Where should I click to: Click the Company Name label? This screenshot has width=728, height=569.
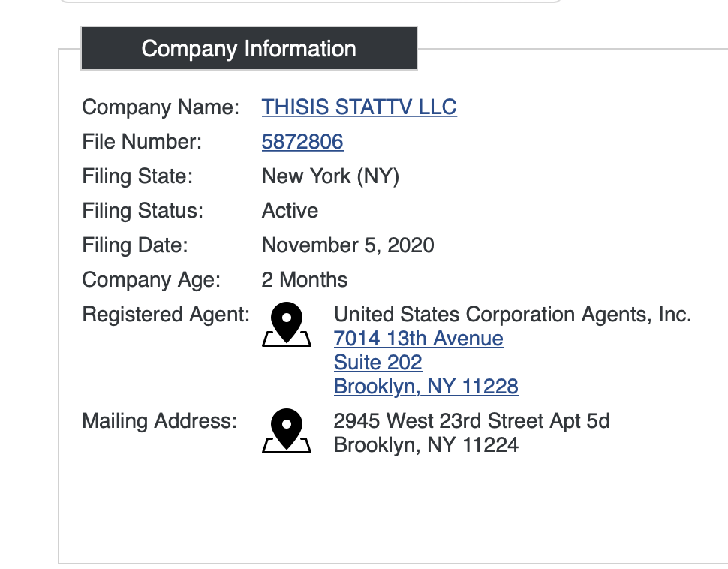click(161, 107)
